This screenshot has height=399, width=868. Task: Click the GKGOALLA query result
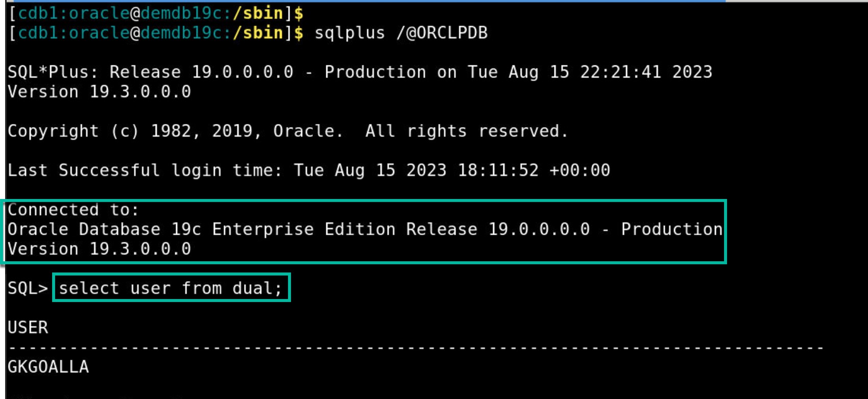48,367
